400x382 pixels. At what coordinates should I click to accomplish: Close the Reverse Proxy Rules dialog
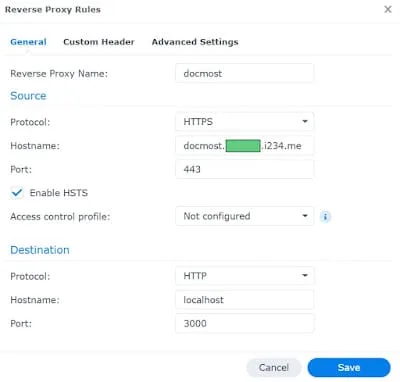coord(388,9)
